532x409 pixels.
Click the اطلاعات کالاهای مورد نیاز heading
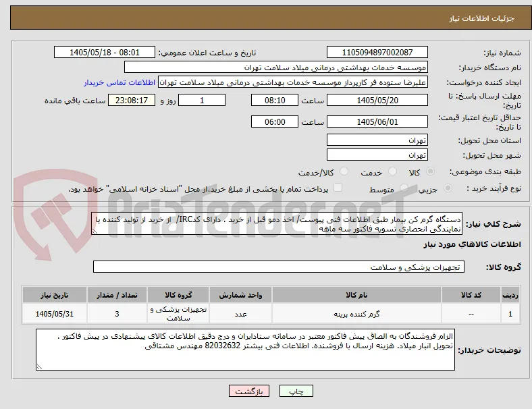pyautogui.click(x=472, y=244)
